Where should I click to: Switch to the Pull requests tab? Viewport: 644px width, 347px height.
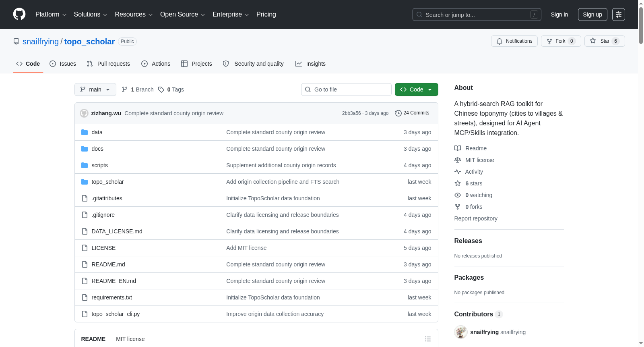[108, 64]
